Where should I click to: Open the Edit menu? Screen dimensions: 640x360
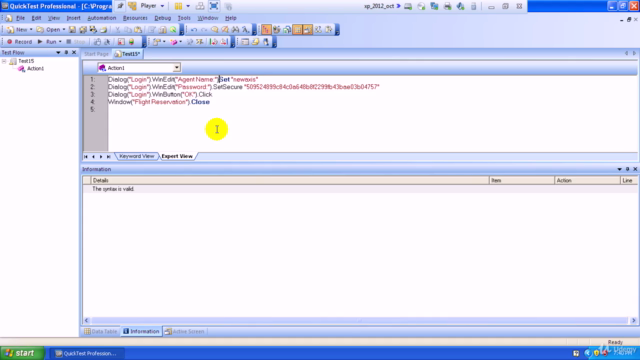pyautogui.click(x=36, y=18)
